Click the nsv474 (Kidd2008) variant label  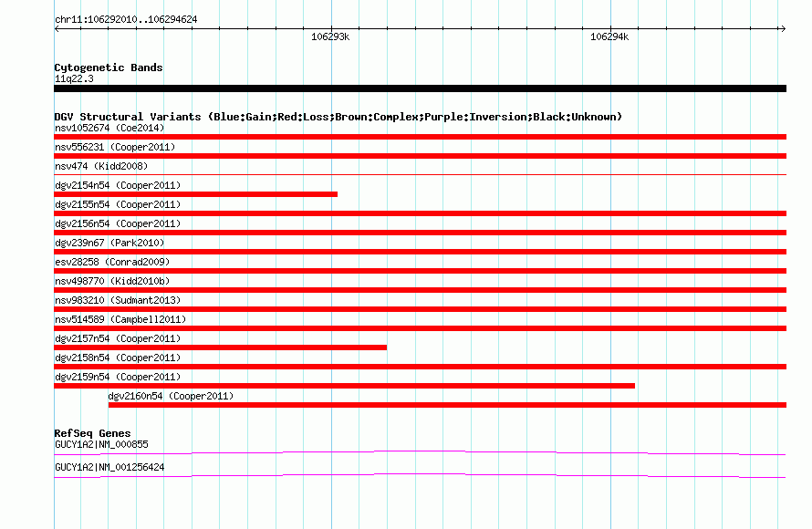101,166
